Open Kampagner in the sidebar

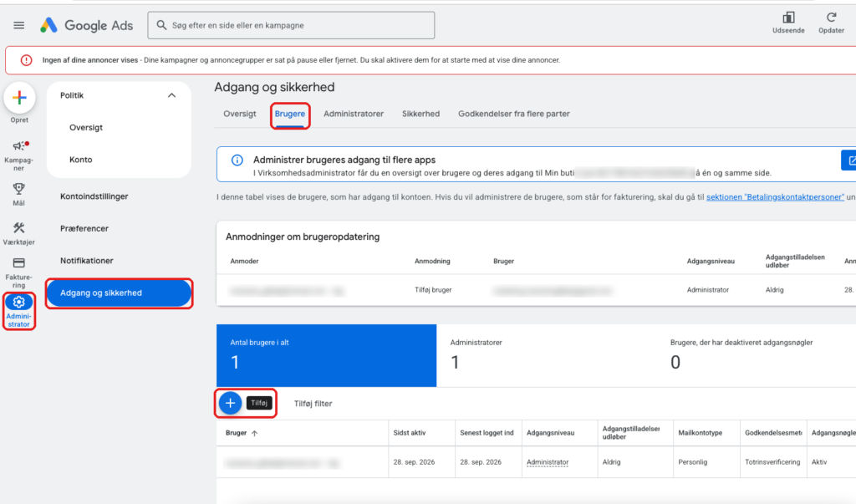click(x=19, y=155)
